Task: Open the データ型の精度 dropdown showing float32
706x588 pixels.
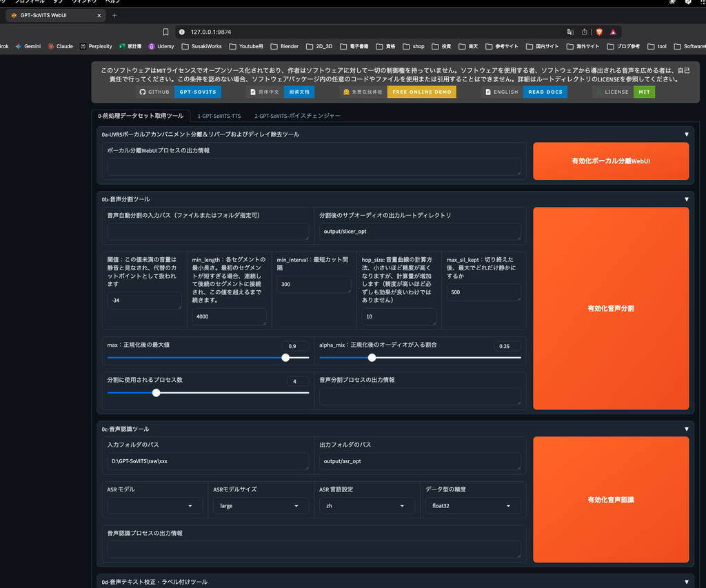Action: [x=473, y=505]
